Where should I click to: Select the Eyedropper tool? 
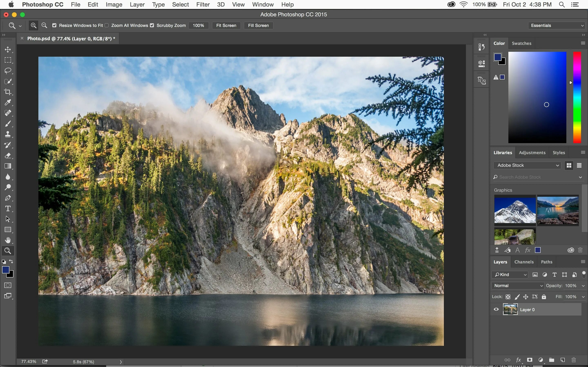click(x=8, y=102)
